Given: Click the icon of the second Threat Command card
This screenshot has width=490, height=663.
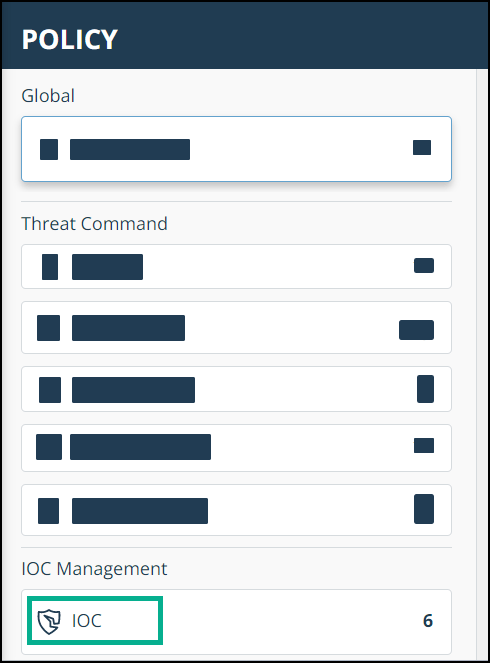Looking at the screenshot, I should pyautogui.click(x=48, y=328).
